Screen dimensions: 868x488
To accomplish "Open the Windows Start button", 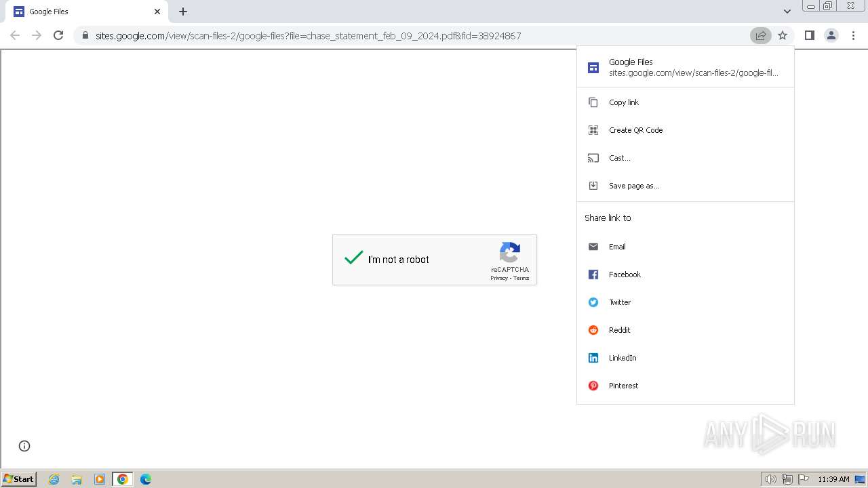I will click(19, 479).
